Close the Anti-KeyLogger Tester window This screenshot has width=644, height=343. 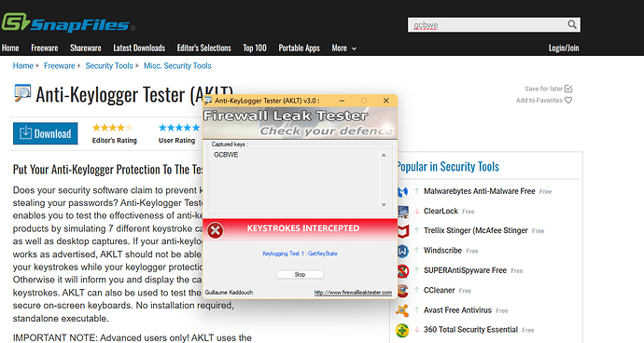[386, 101]
